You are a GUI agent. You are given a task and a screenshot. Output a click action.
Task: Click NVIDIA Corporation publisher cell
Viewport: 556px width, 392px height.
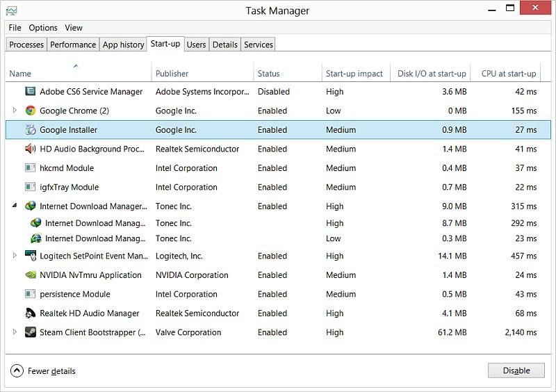[x=192, y=275]
